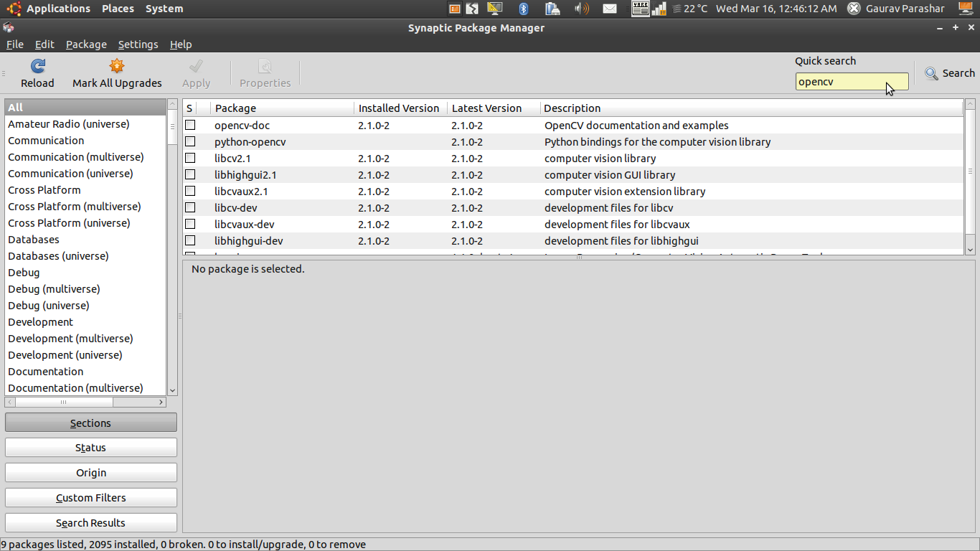Select the All section
Image resolution: width=980 pixels, height=551 pixels.
85,108
